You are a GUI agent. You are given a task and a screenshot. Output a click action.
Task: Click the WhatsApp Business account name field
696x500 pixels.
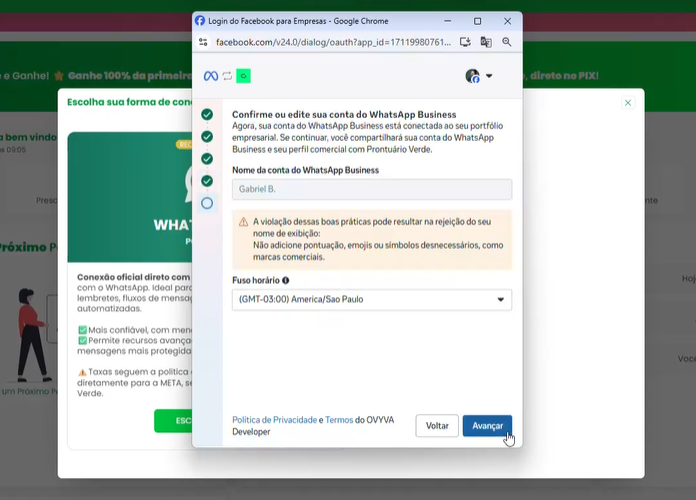[x=371, y=189]
